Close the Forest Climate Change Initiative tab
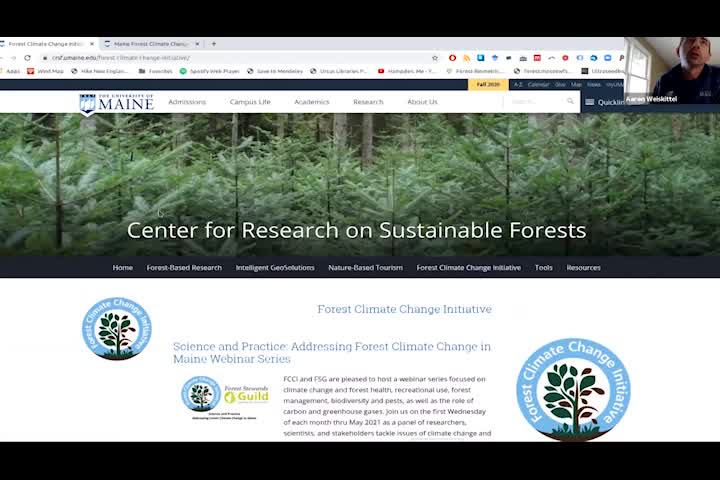The height and width of the screenshot is (480, 720). (92, 44)
